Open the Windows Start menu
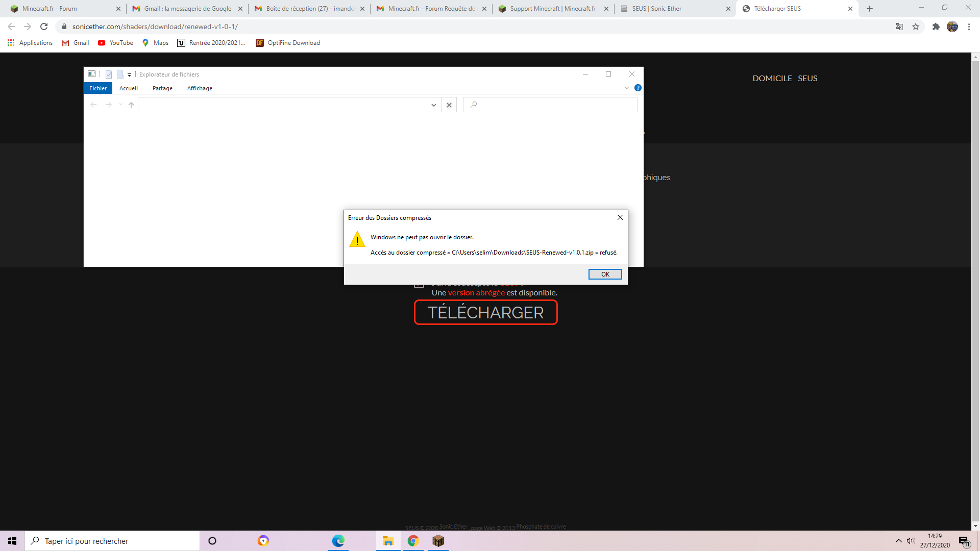This screenshot has width=980, height=551. pyautogui.click(x=12, y=541)
